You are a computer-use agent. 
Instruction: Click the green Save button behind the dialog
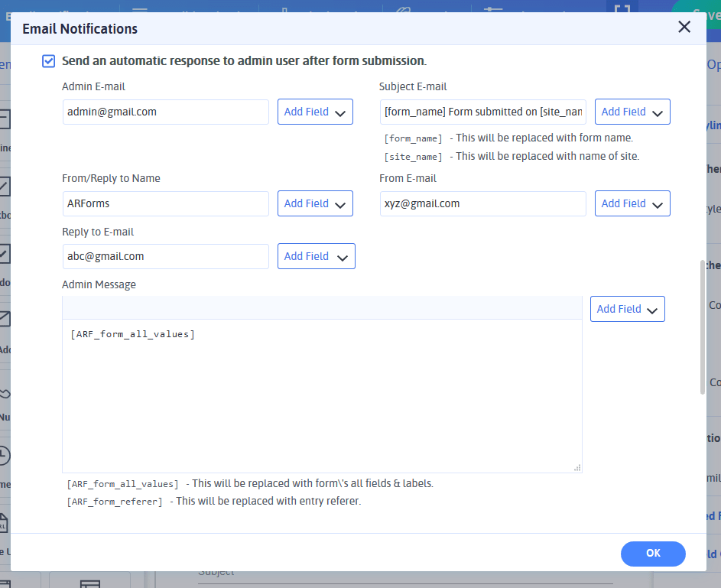(700, 9)
